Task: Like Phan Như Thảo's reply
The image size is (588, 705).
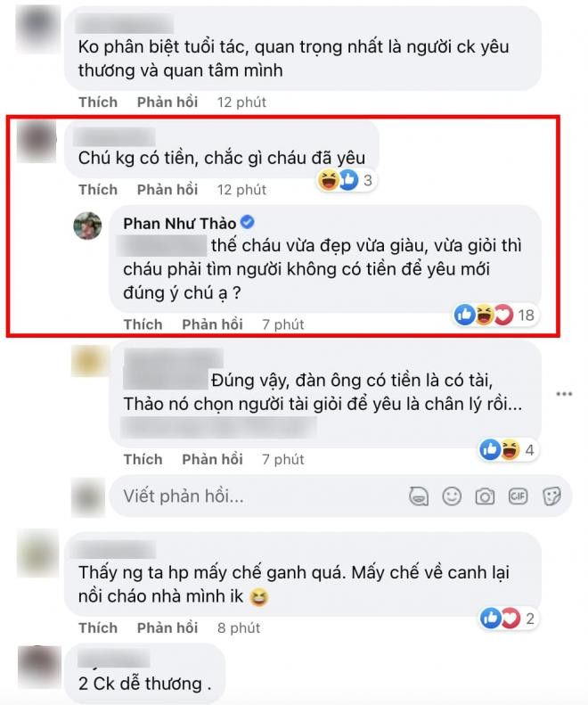Action: coord(143,324)
